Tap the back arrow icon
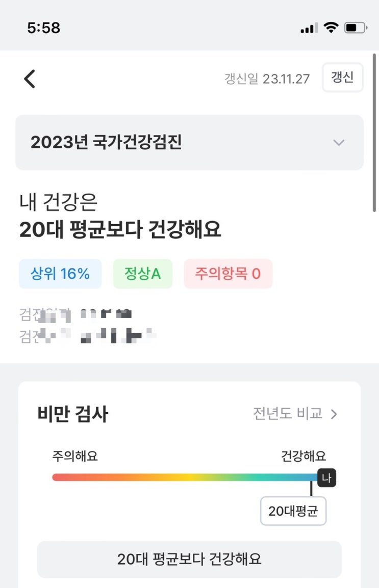This screenshot has width=379, height=588. 30,79
